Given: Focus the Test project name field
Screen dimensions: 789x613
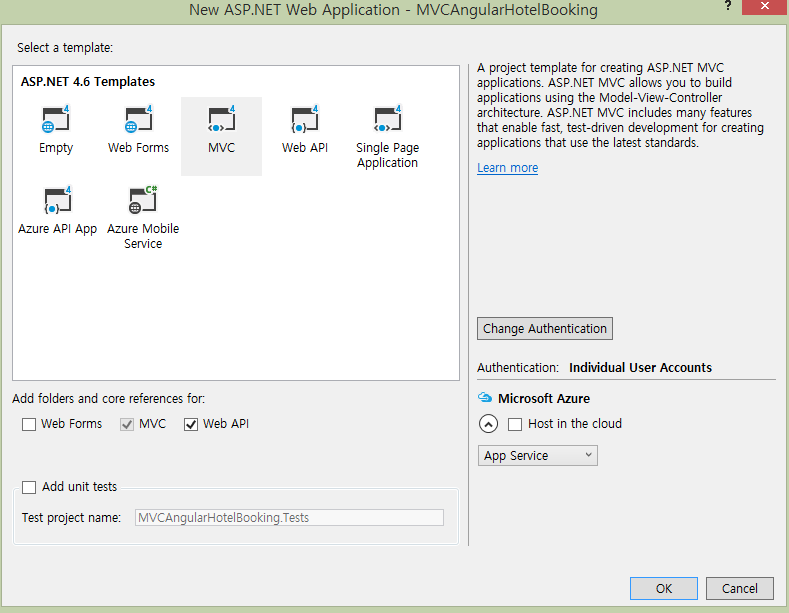Looking at the screenshot, I should [289, 517].
